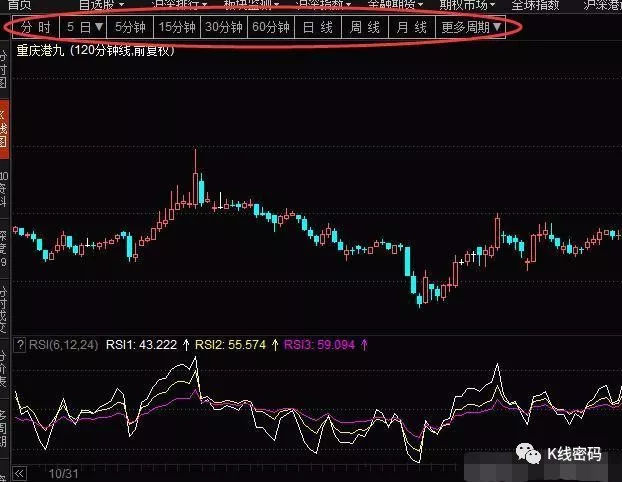Switch chart to 15分钟 period
622x482 pixels.
pos(178,27)
